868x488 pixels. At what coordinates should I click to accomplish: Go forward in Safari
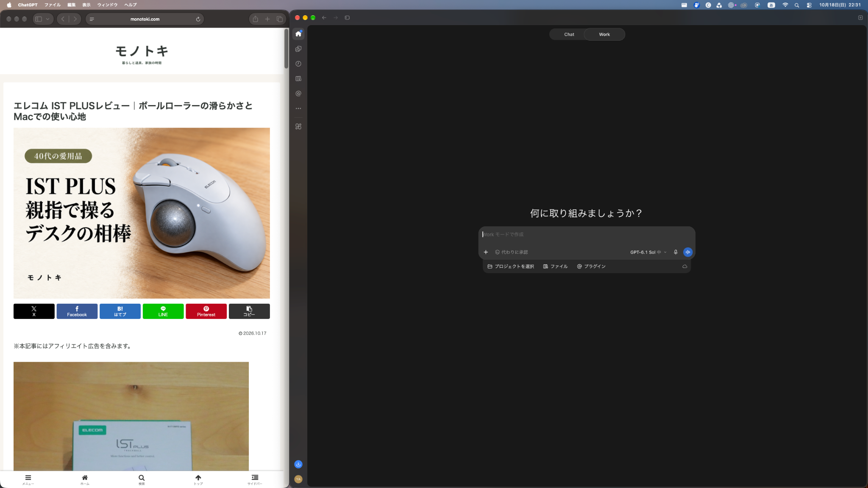(x=75, y=19)
